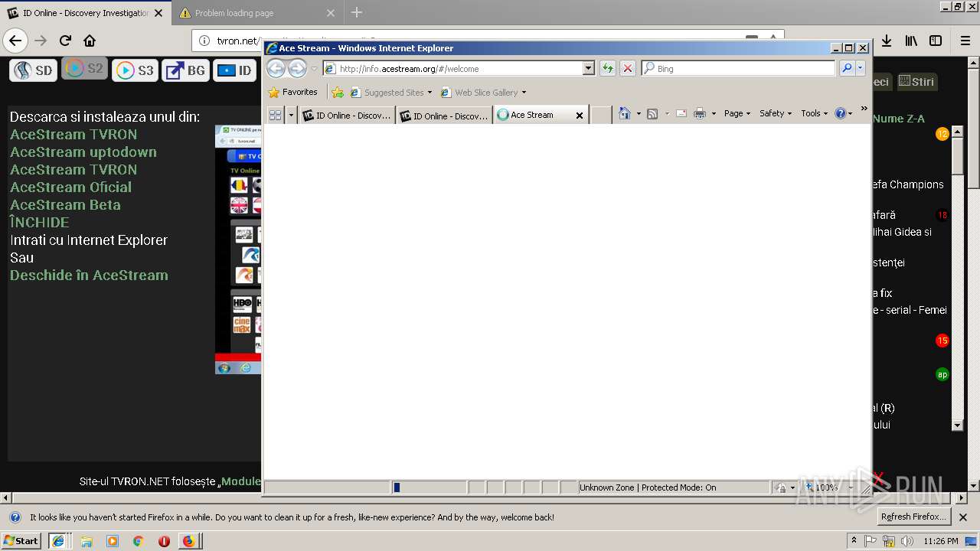
Task: Go back in Firefox
Action: (x=15, y=41)
